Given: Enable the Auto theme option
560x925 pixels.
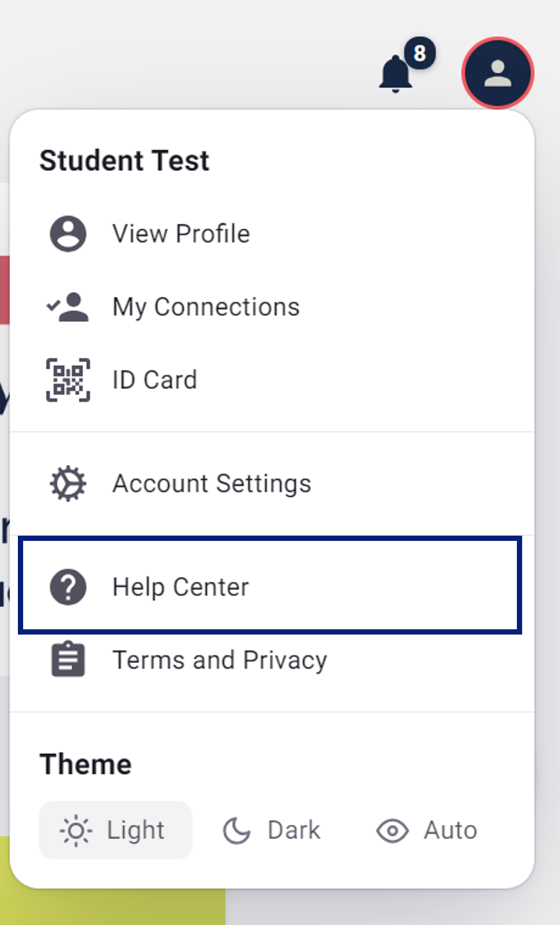Looking at the screenshot, I should point(427,830).
